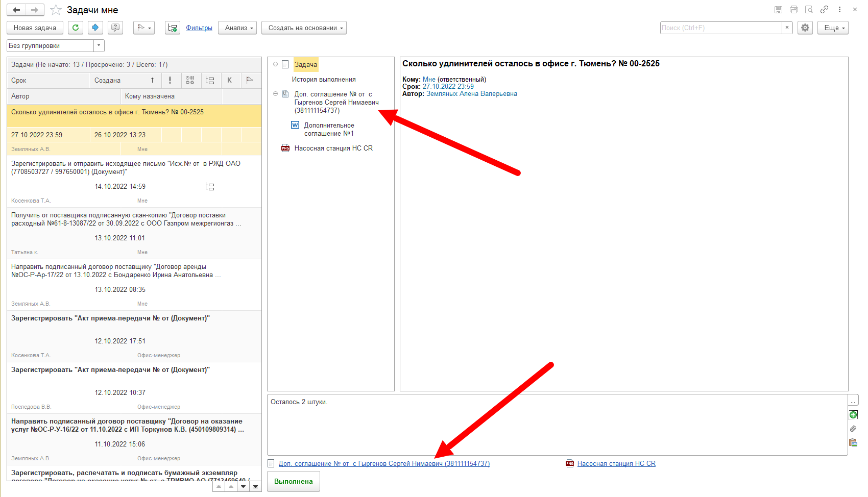Open the three-dots more menu icon
The height and width of the screenshot is (497, 868).
tap(839, 10)
